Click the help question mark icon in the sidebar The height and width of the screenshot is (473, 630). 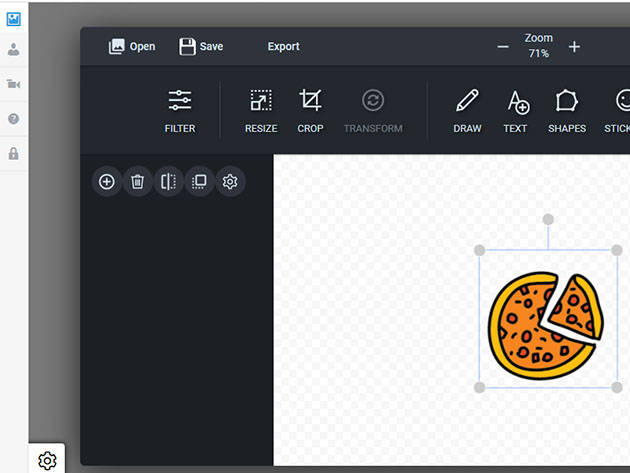click(x=14, y=119)
